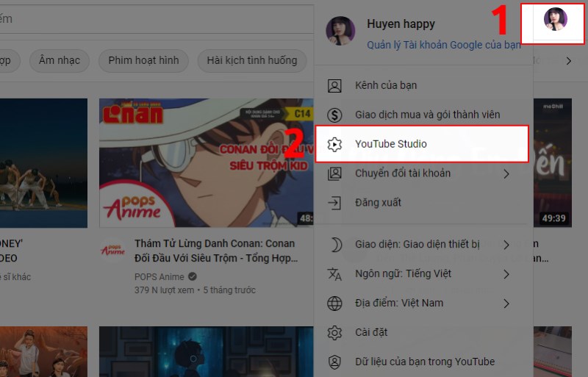Click the Chuyển đổi tài khoản account icon

334,173
